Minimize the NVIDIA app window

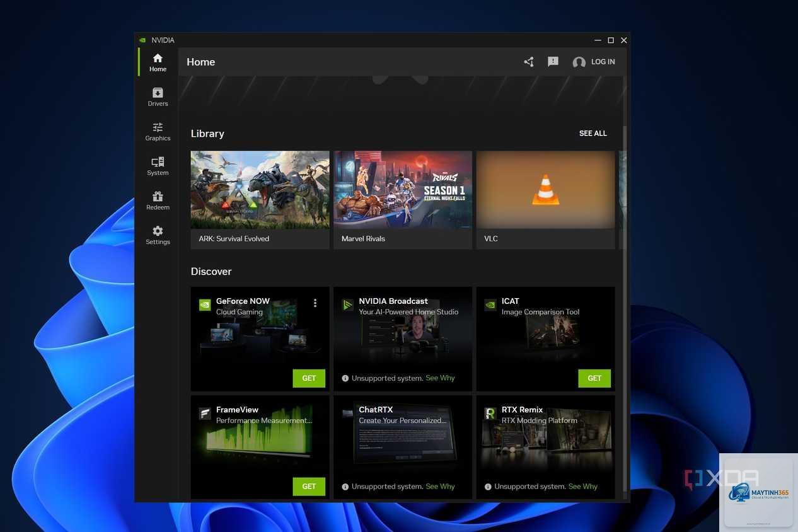tap(598, 40)
